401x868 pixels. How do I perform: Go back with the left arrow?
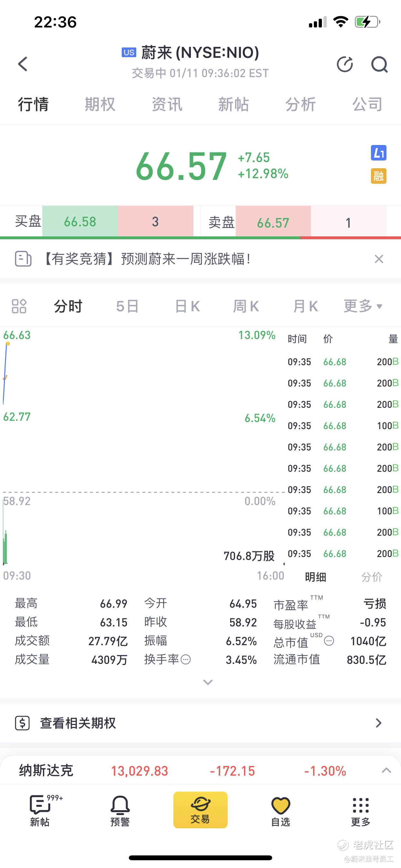coord(23,64)
